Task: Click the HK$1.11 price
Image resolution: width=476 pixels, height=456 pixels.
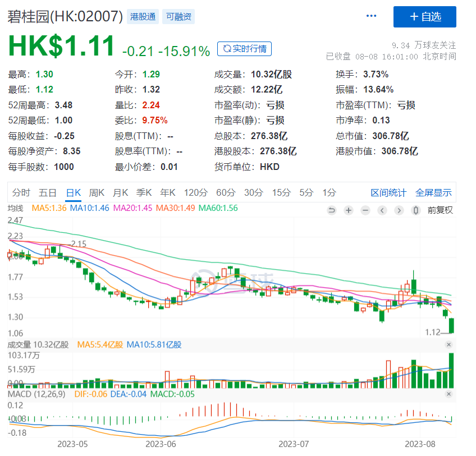Action: coord(61,46)
